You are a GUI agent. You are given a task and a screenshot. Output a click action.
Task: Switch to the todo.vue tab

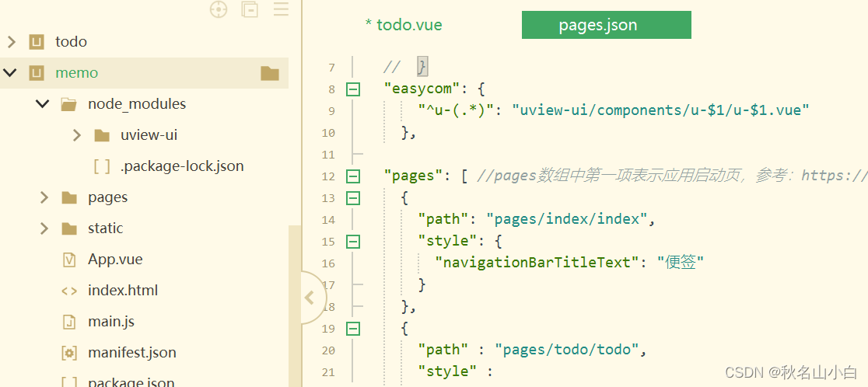[x=404, y=25]
